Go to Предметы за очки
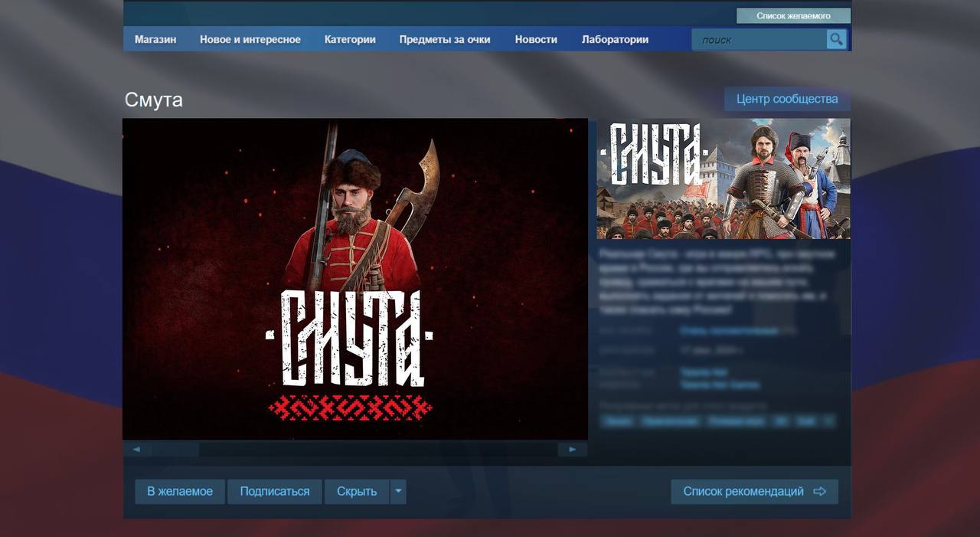 tap(444, 39)
